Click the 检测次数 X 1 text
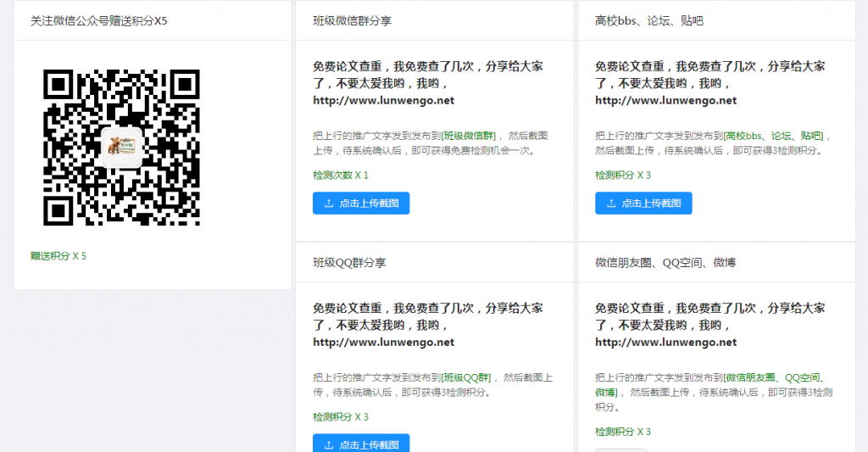Screen dimensions: 868x452 (x=341, y=175)
